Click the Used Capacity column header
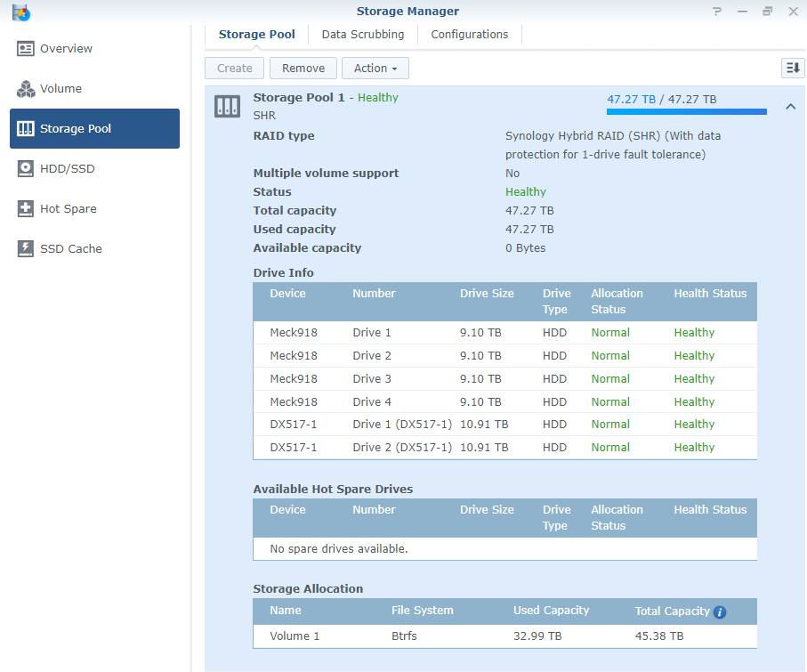This screenshot has width=807, height=672. coord(552,611)
